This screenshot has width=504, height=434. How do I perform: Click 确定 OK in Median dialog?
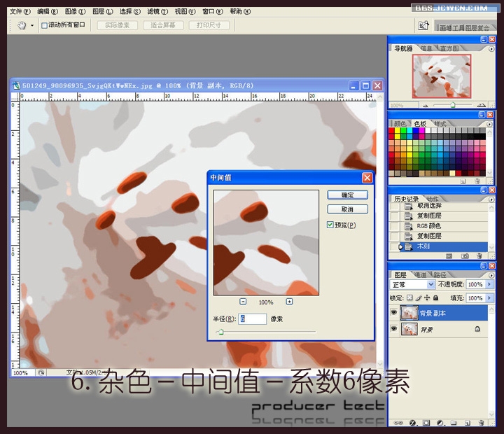[347, 195]
